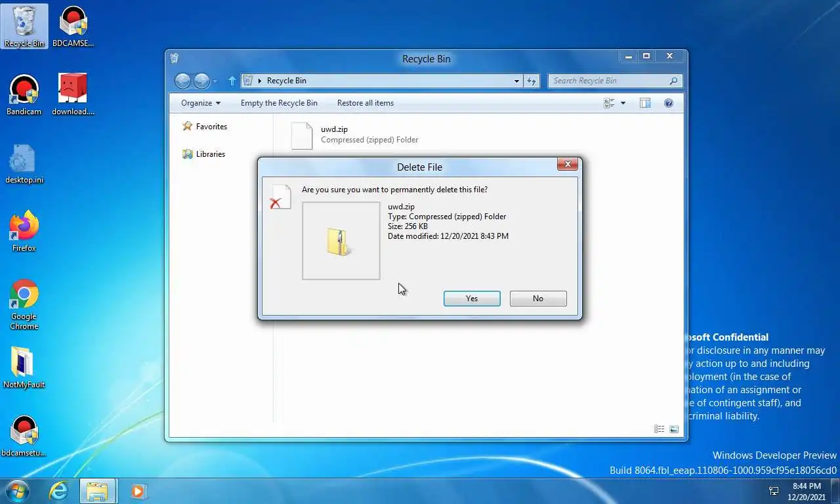Viewport: 840px width, 504px height.
Task: Click the taskbar clock
Action: [807, 492]
